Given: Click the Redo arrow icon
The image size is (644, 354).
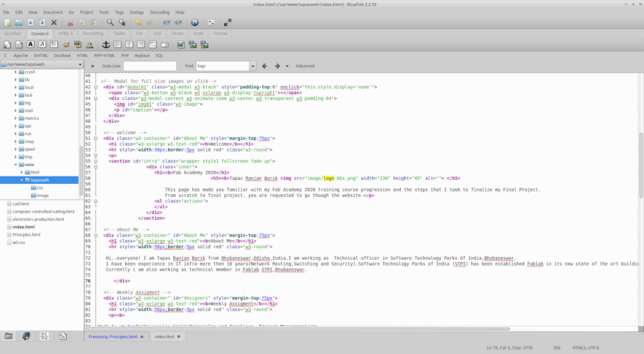Looking at the screenshot, I should point(150,23).
